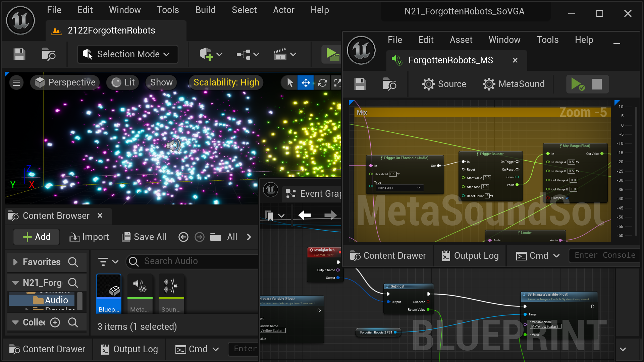644x362 pixels.
Task: Select the MetaSound asset thumbnail
Action: 140,294
